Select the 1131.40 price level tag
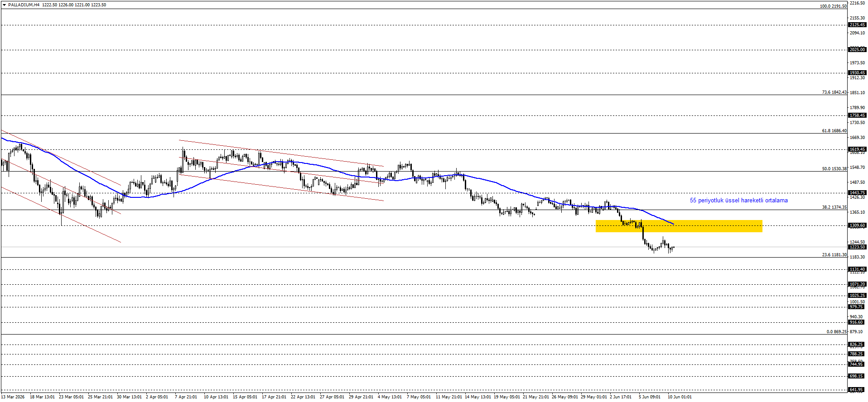 click(857, 269)
